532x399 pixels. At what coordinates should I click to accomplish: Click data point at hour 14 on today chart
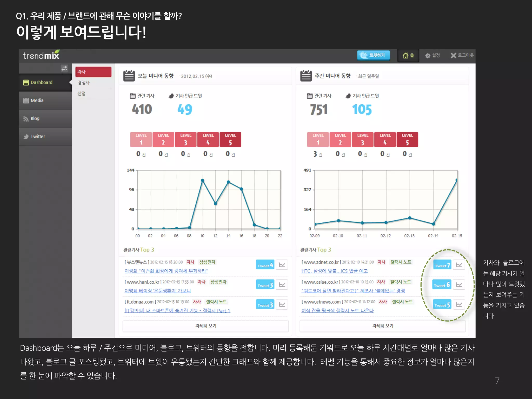[228, 182]
